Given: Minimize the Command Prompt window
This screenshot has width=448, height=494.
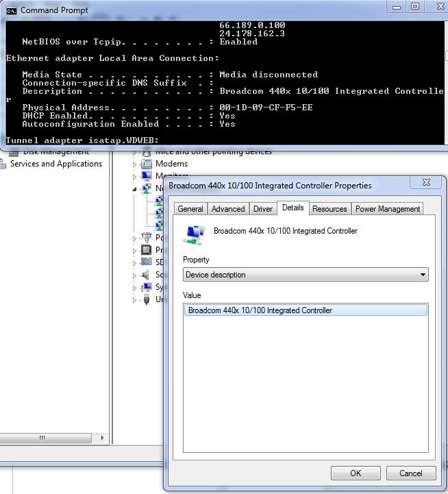Looking at the screenshot, I should (397, 7).
